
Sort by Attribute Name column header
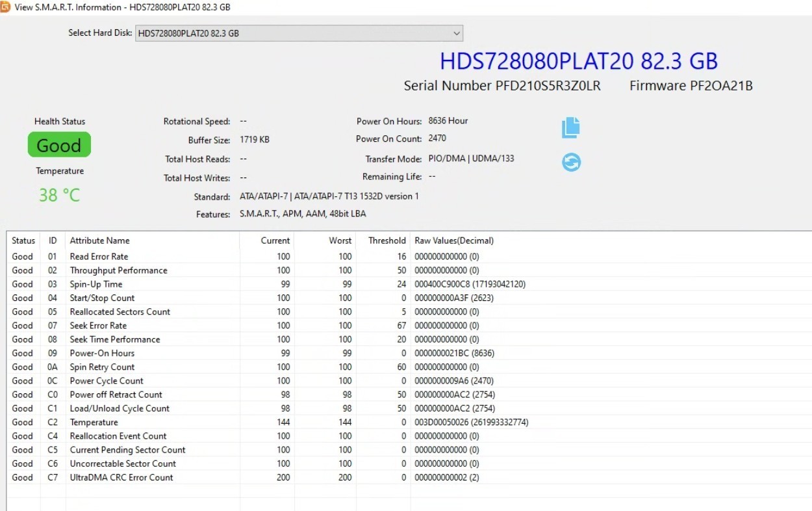click(x=153, y=241)
